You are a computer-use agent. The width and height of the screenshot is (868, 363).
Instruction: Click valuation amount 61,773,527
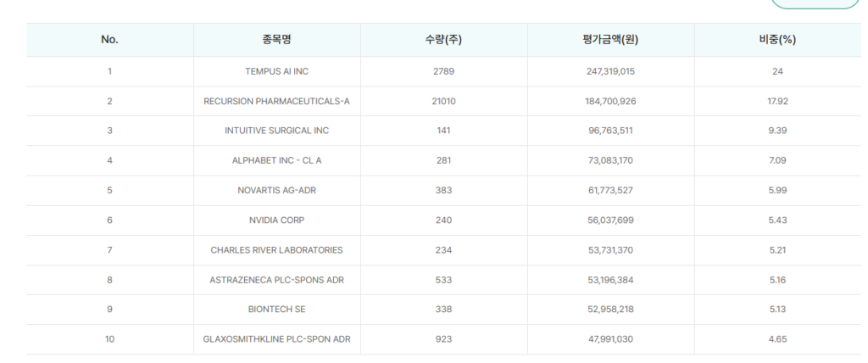(x=610, y=191)
